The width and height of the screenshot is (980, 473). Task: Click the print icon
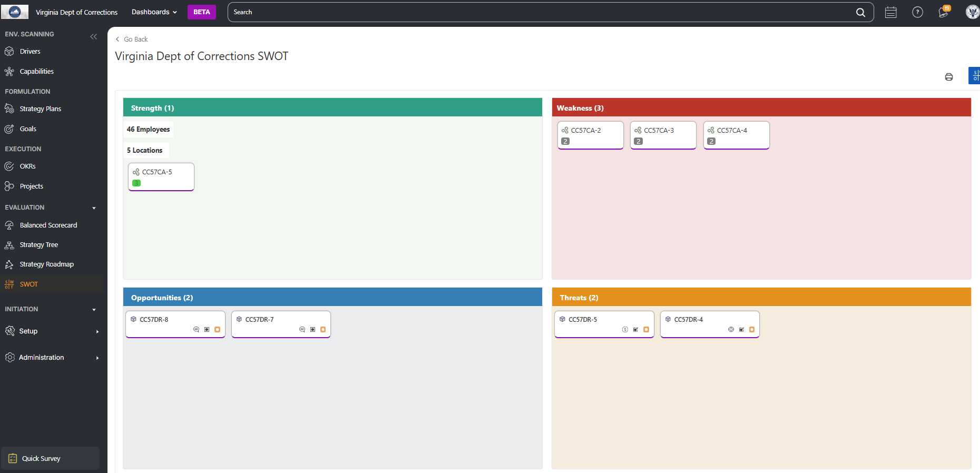(949, 77)
